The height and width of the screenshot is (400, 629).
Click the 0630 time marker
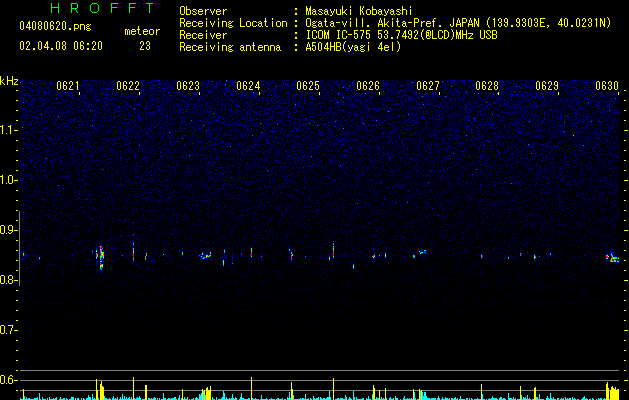(607, 86)
